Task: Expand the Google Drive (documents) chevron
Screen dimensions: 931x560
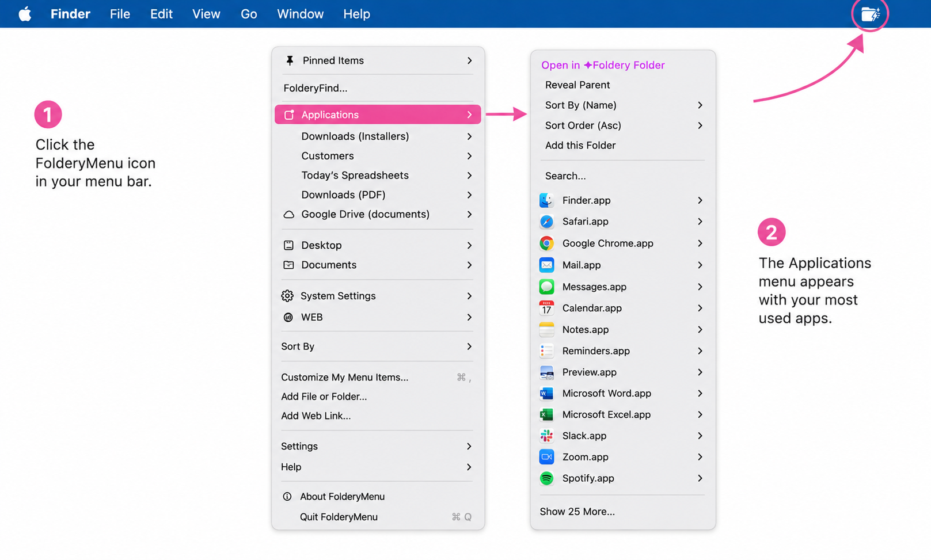Action: (469, 215)
